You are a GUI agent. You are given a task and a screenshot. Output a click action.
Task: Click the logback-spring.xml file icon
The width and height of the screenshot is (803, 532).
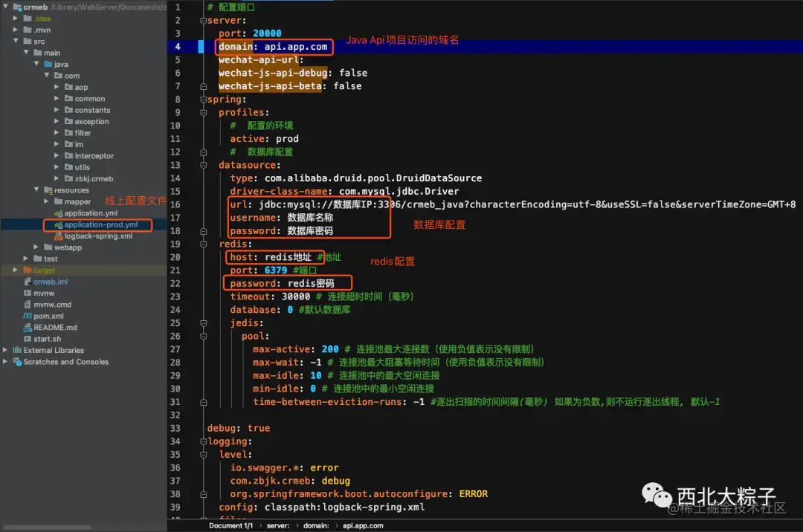coord(59,236)
